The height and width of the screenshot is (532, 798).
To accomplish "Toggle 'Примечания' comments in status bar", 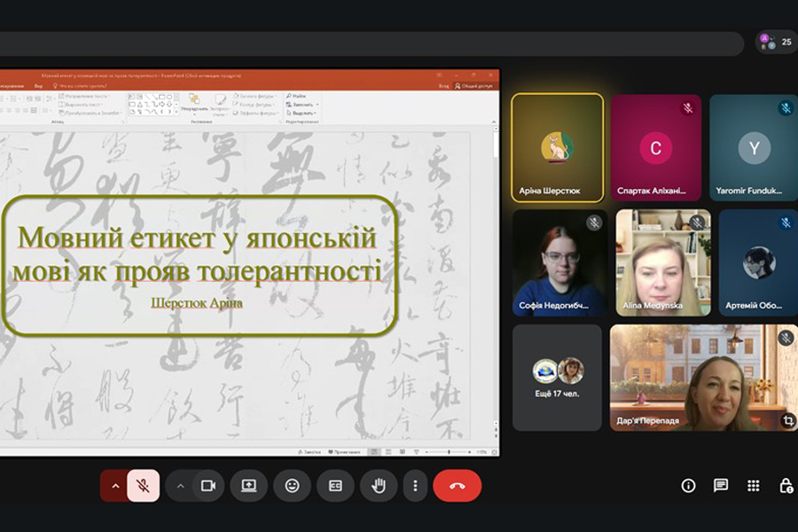I will [x=345, y=452].
